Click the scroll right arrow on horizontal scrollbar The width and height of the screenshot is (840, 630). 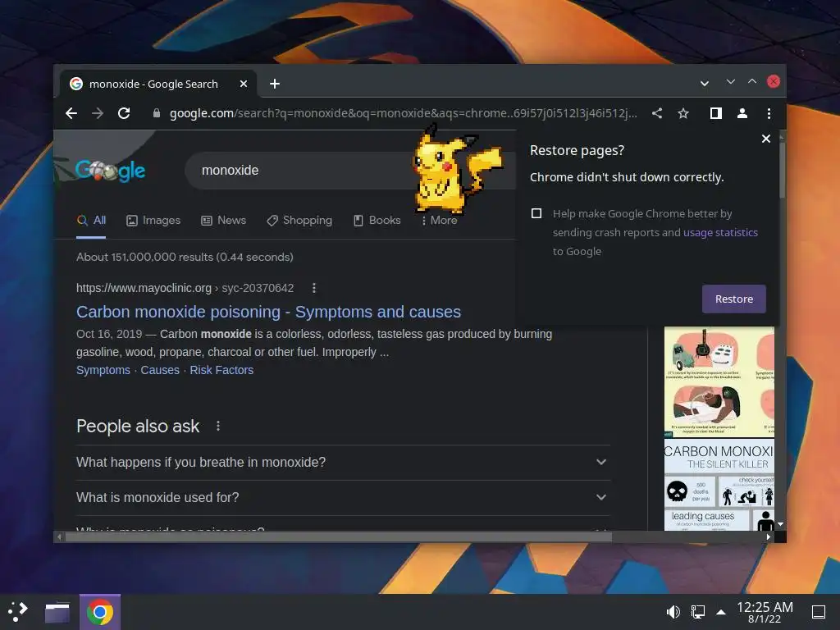coord(769,536)
